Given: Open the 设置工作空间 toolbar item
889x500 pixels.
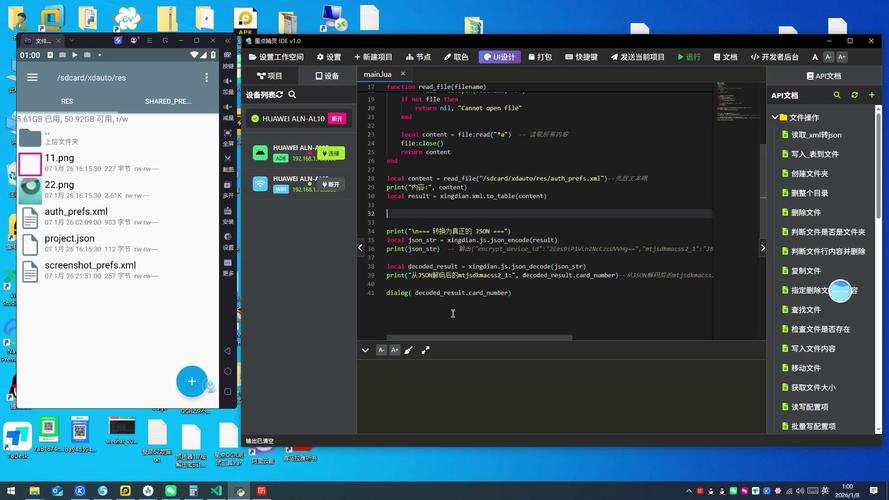Looking at the screenshot, I should (x=277, y=57).
